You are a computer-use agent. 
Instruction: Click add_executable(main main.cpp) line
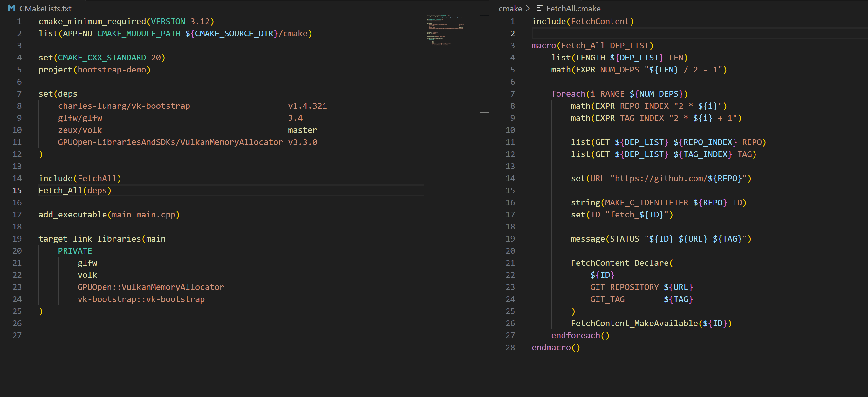click(109, 215)
